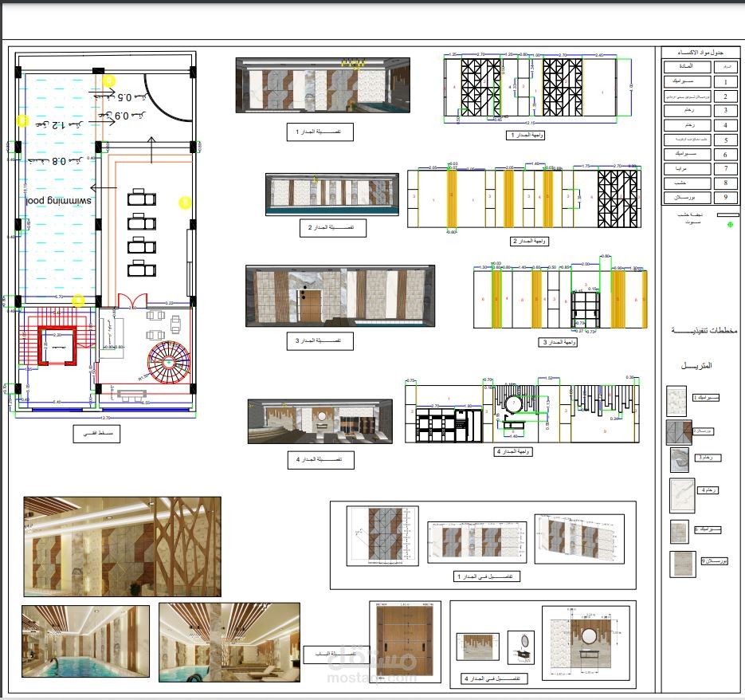Click the جدول مواد الاكساء table header
This screenshot has width=745, height=700.
point(701,53)
